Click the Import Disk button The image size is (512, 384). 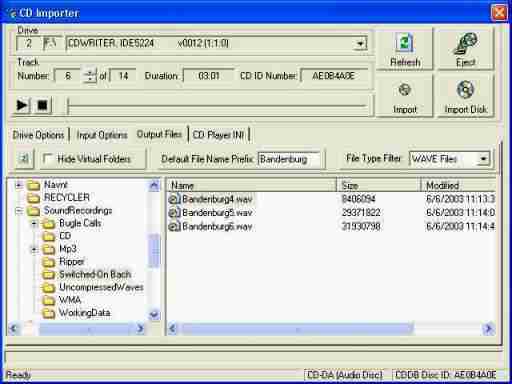tap(465, 97)
